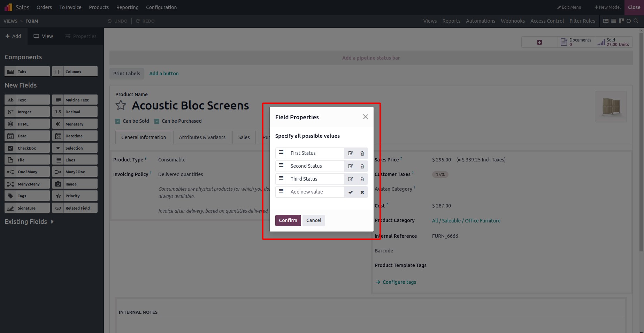Focus the Add new value input
The width and height of the screenshot is (644, 333).
[x=315, y=192]
